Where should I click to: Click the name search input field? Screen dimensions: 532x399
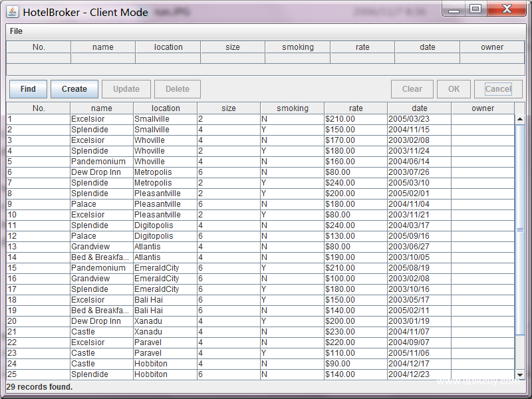[103, 59]
